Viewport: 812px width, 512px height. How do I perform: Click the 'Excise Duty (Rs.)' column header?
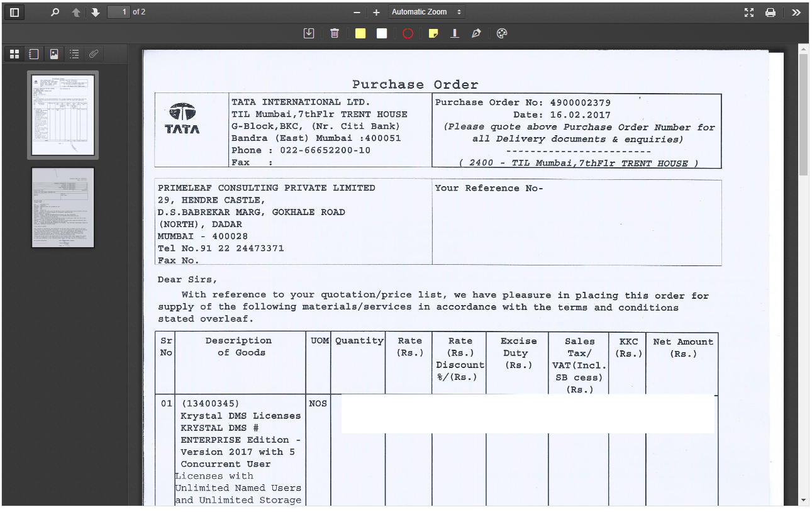[x=518, y=353]
